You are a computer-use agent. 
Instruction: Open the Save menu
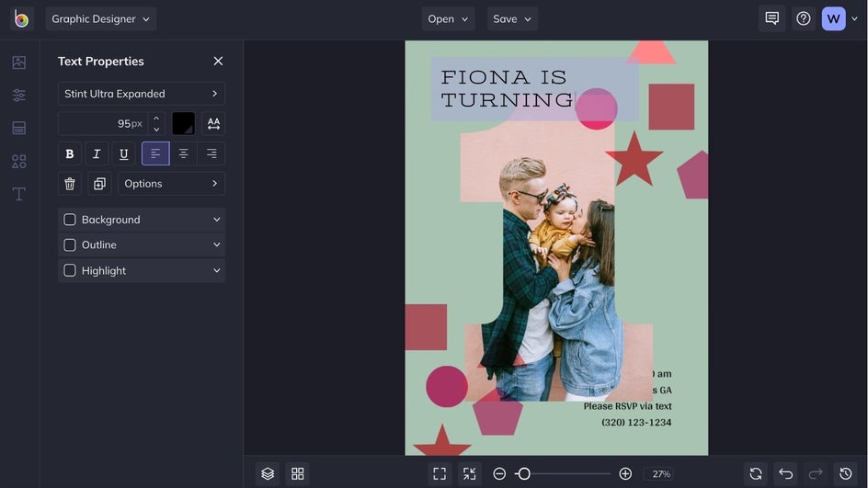(512, 18)
